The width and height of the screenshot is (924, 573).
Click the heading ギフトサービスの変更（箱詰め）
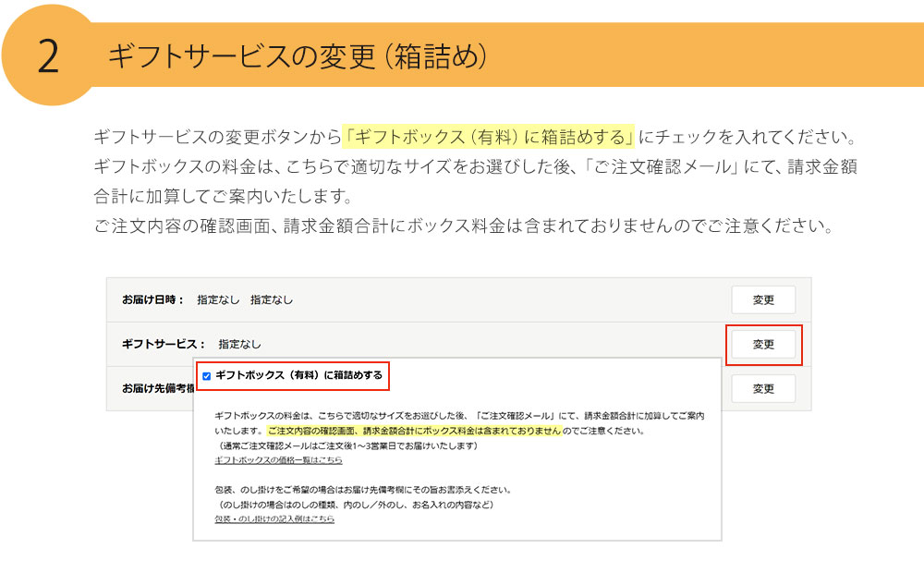coord(296,55)
